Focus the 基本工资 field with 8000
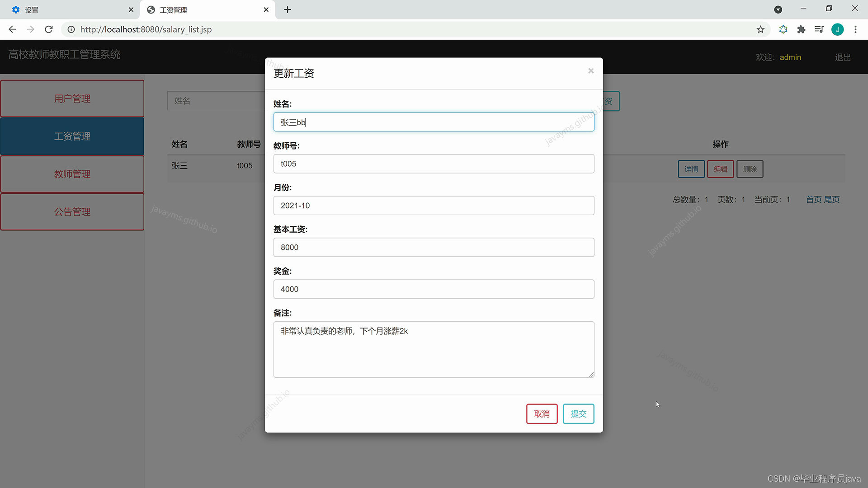The width and height of the screenshot is (868, 488). click(434, 247)
